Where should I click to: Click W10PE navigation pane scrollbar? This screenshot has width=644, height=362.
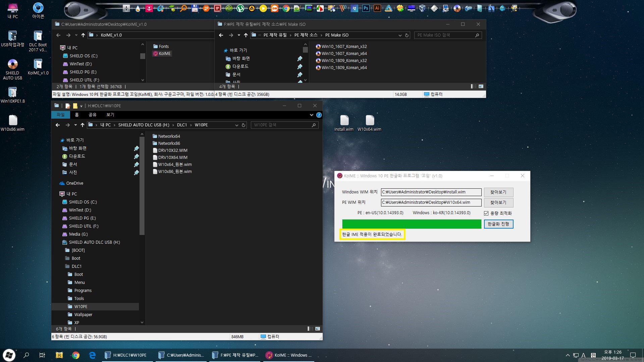(x=142, y=186)
